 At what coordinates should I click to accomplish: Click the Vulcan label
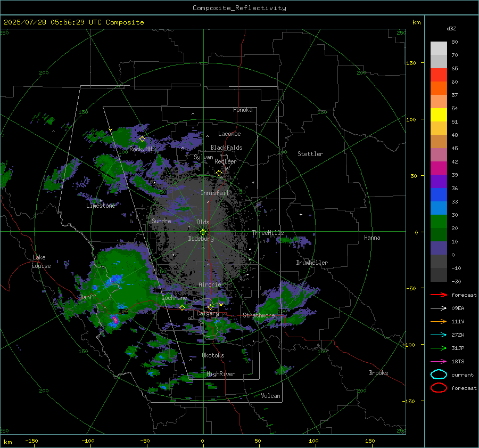(x=270, y=396)
